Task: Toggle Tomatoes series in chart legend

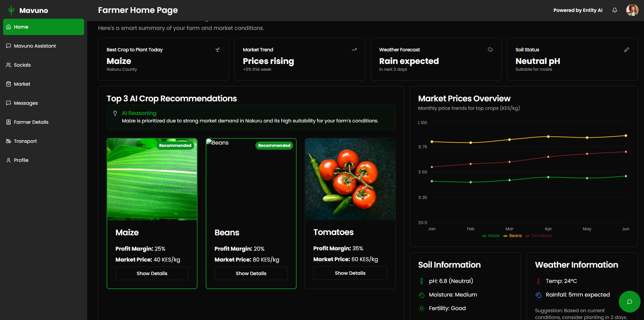Action: [538, 236]
